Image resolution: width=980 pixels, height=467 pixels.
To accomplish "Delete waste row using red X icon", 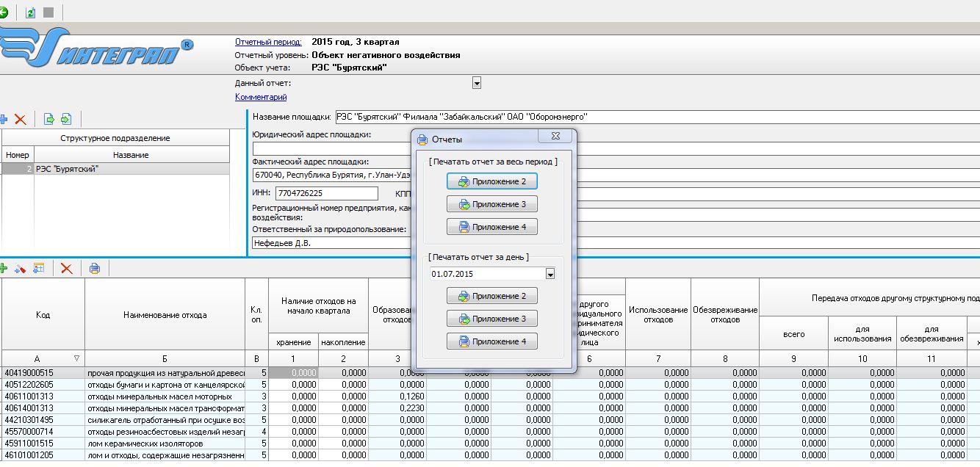I will click(x=67, y=269).
